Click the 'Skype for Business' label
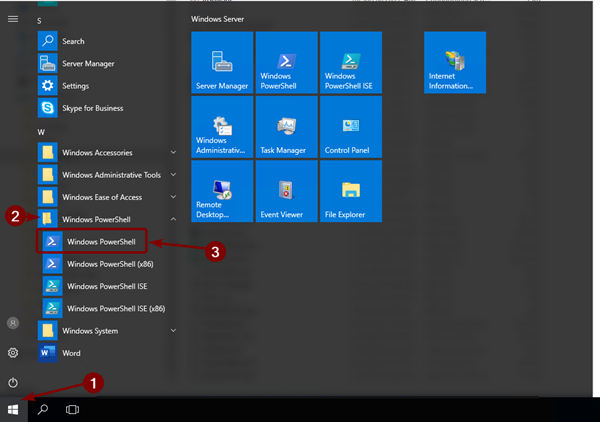 [x=93, y=108]
